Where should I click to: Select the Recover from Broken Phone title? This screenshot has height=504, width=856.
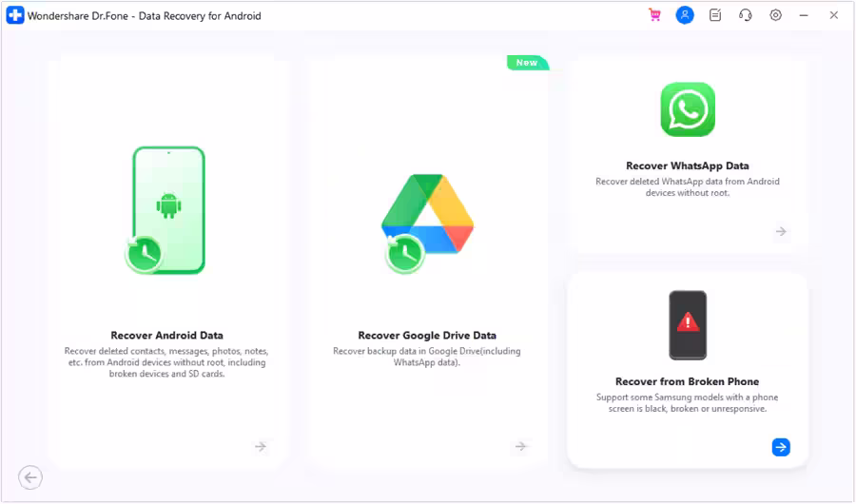(688, 381)
